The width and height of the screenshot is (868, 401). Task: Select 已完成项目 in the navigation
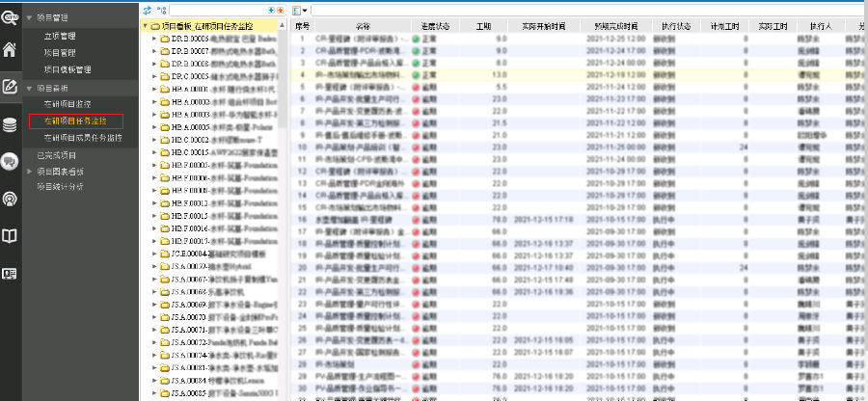point(56,154)
